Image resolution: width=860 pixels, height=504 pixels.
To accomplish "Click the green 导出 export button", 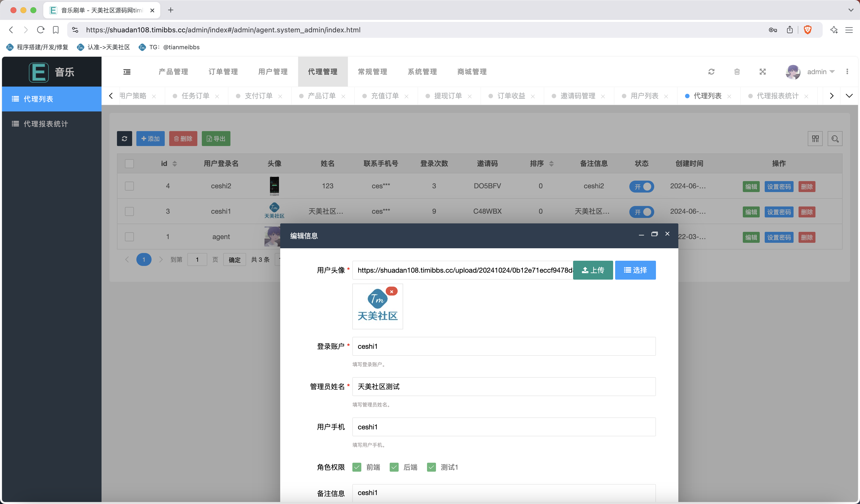I will click(x=216, y=139).
